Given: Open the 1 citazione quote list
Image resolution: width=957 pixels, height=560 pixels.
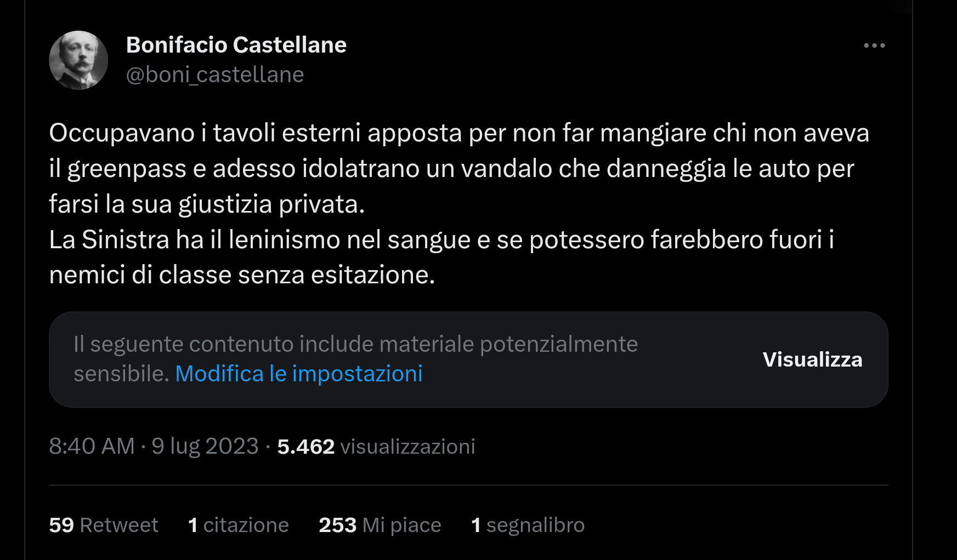Looking at the screenshot, I should [x=238, y=525].
